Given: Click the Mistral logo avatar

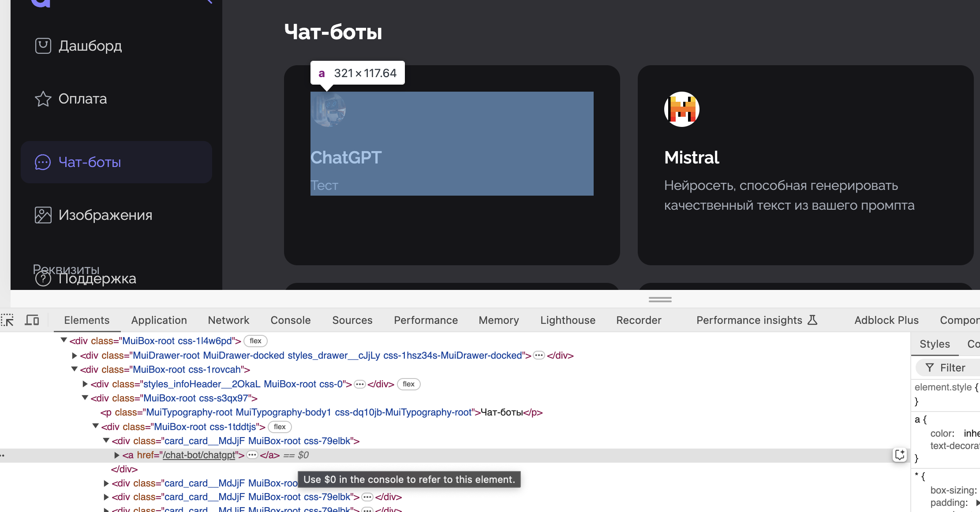Looking at the screenshot, I should pos(682,109).
